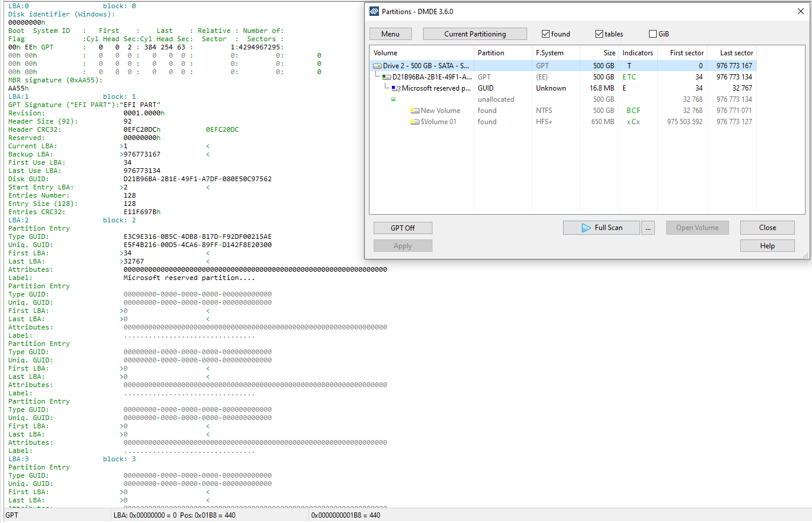The width and height of the screenshot is (812, 523).
Task: Click first sector value 975 503 592
Action: coord(685,122)
